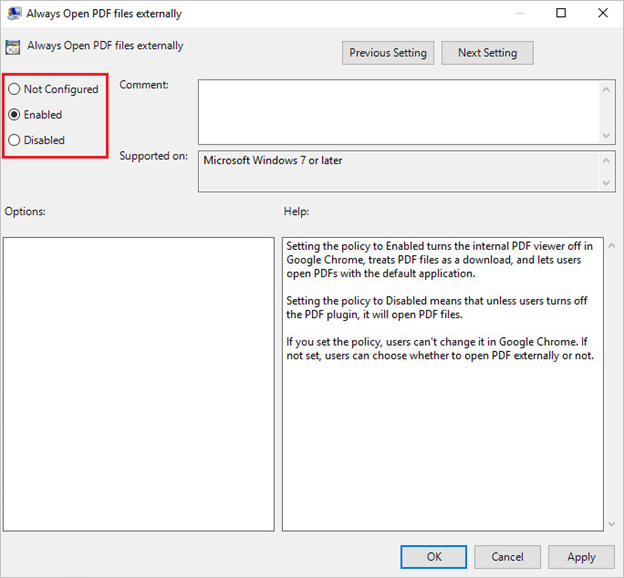The image size is (624, 578).
Task: Maximize the policy dialog window
Action: pyautogui.click(x=561, y=13)
